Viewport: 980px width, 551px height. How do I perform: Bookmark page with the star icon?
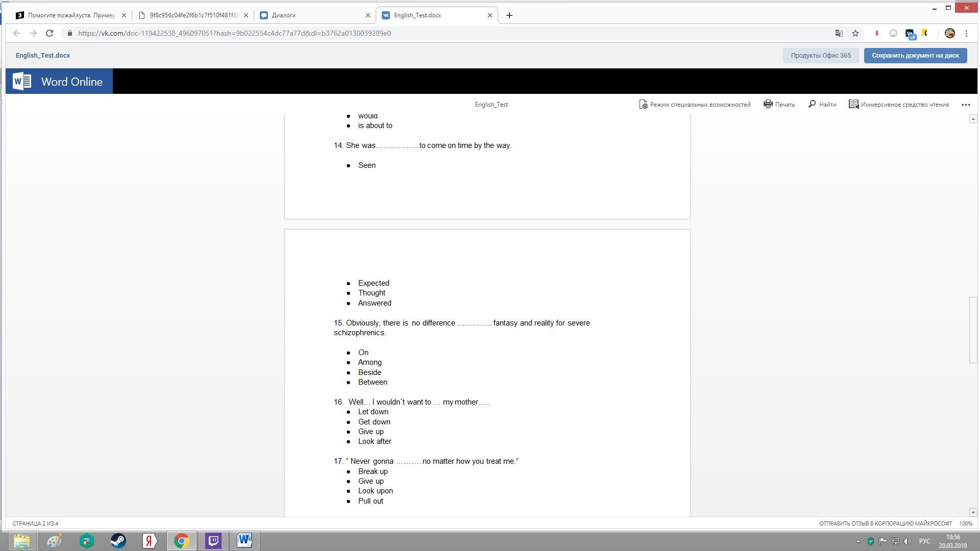855,33
